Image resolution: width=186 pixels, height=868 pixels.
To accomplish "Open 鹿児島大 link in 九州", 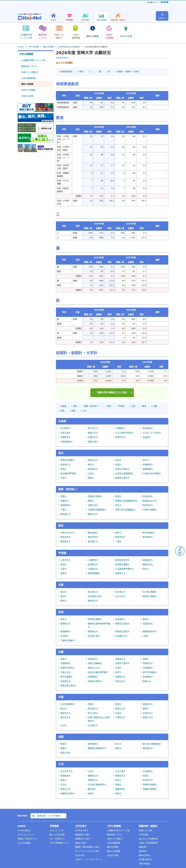I will pos(92,789).
